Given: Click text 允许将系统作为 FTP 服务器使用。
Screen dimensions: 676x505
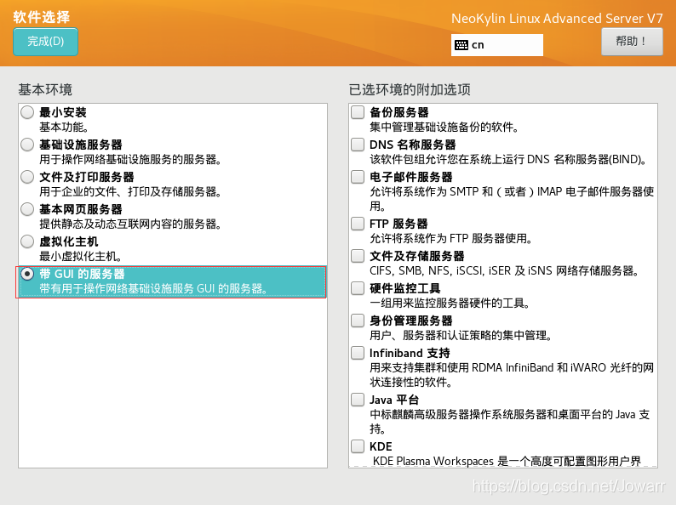Looking at the screenshot, I should (x=451, y=238).
